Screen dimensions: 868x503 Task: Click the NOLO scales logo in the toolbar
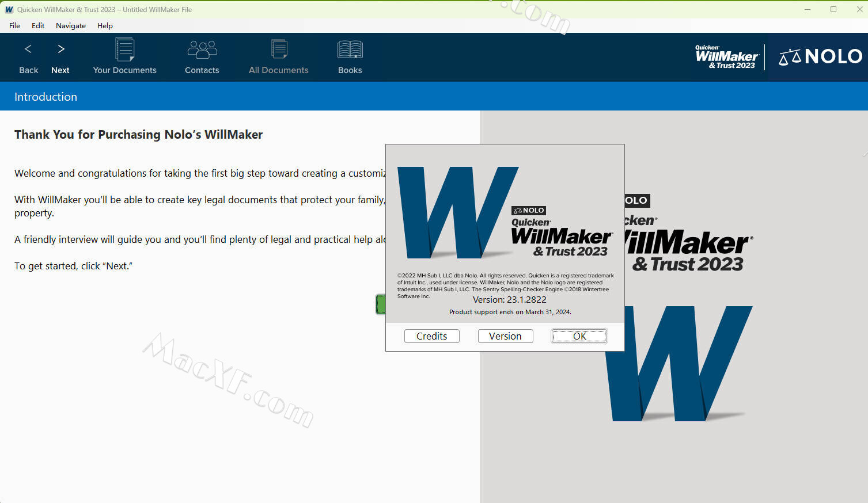820,56
